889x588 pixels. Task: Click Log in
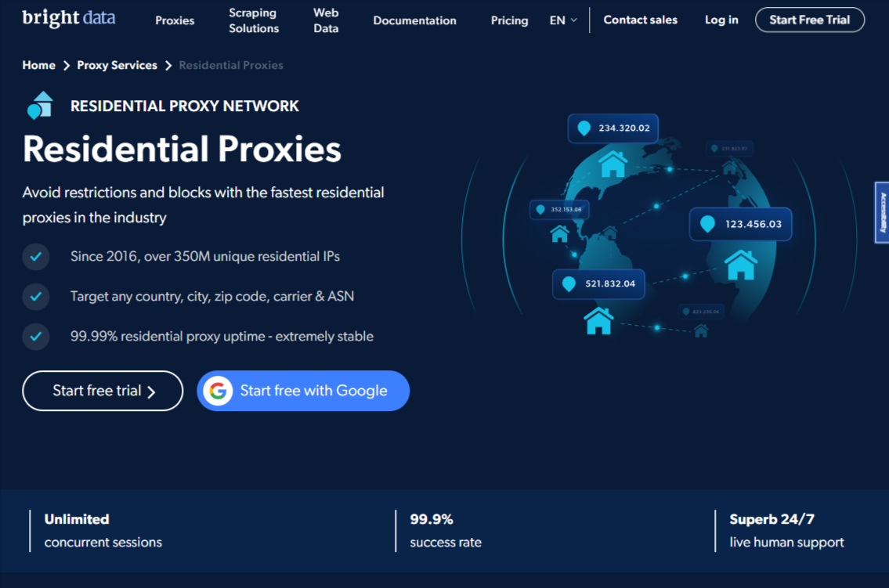pyautogui.click(x=721, y=20)
